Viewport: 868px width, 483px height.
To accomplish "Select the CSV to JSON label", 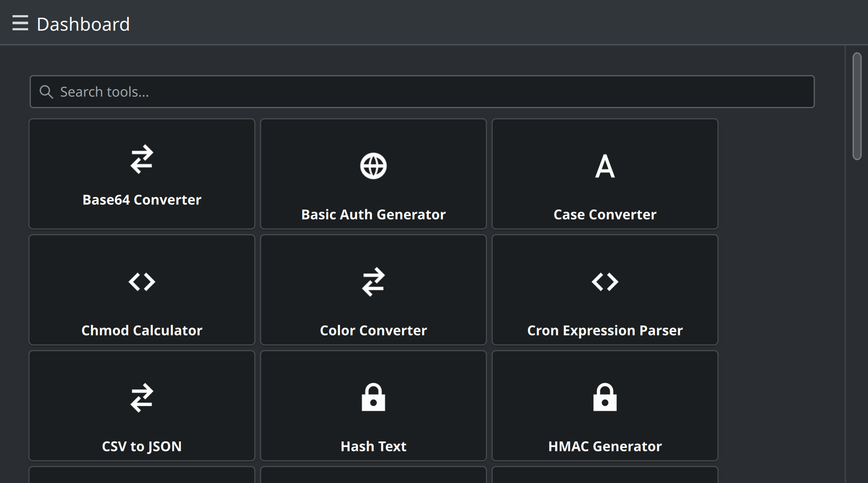I will (142, 446).
